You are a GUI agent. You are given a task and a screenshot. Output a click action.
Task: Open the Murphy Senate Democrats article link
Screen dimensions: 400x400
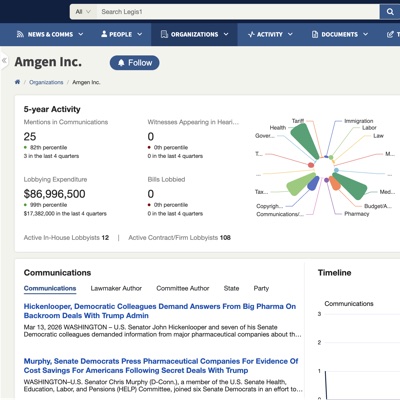click(161, 366)
